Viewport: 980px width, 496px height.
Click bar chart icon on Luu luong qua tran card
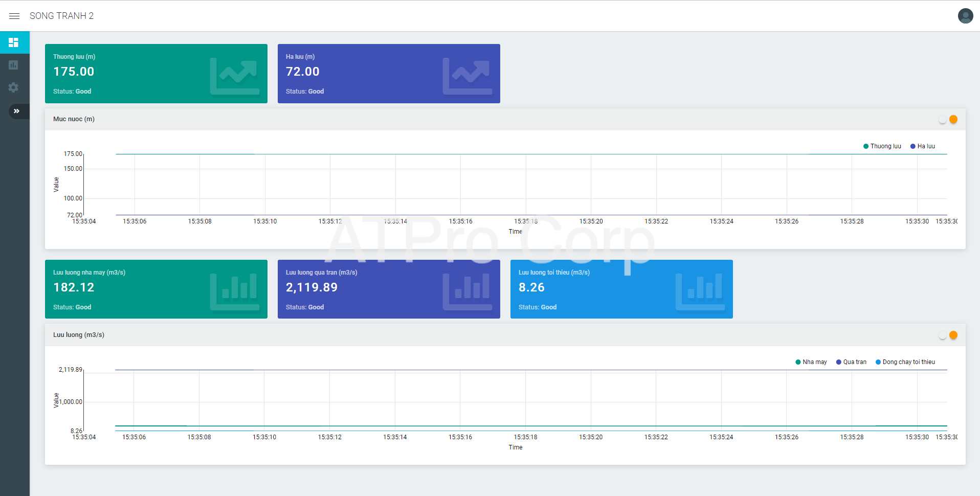point(467,291)
